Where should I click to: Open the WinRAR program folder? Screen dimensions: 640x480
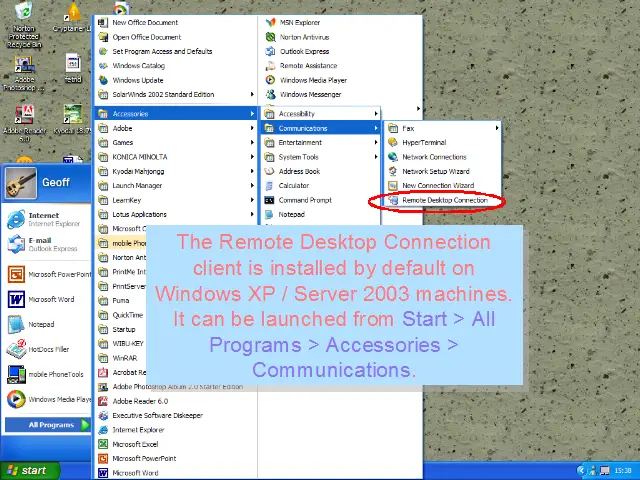pos(121,358)
